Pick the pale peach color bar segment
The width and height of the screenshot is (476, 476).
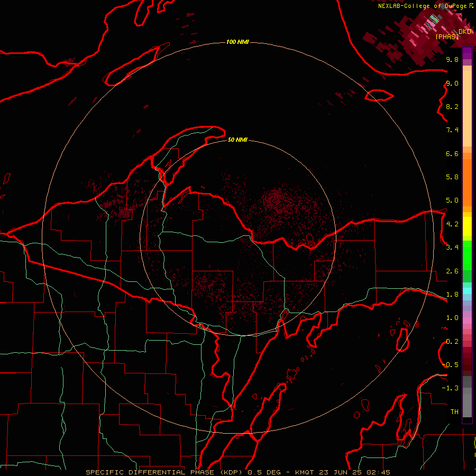pos(467,108)
